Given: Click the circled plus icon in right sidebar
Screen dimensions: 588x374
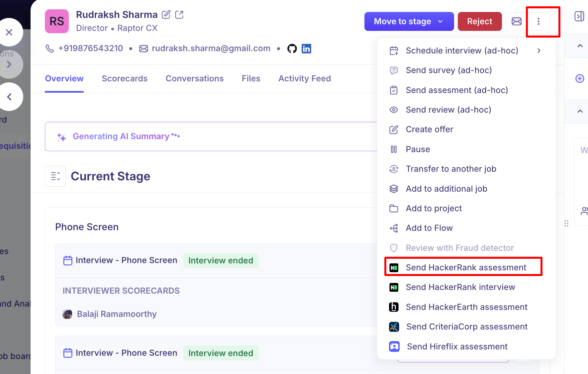Looking at the screenshot, I should 580,78.
